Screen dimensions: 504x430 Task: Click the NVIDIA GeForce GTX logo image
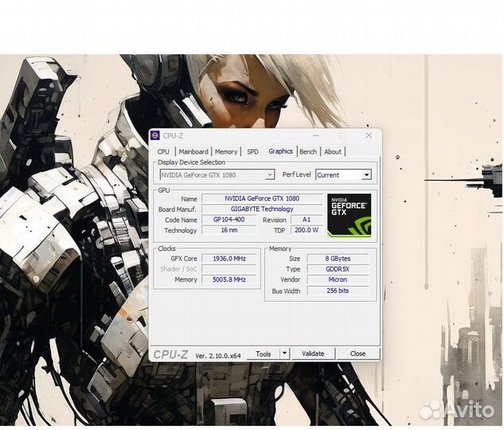[349, 215]
